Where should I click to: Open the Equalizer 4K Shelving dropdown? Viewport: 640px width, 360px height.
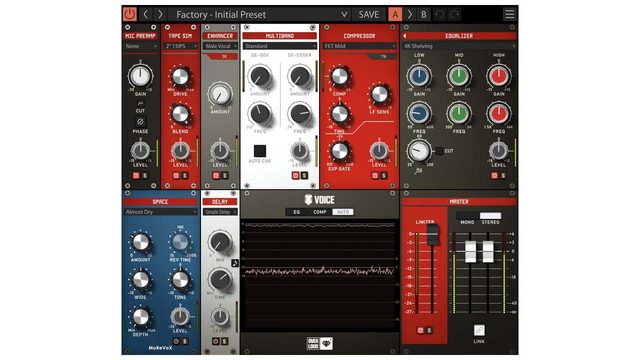click(x=459, y=46)
